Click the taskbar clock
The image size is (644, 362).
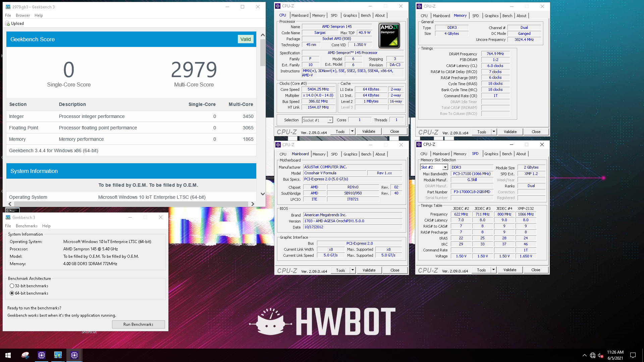[x=615, y=355]
